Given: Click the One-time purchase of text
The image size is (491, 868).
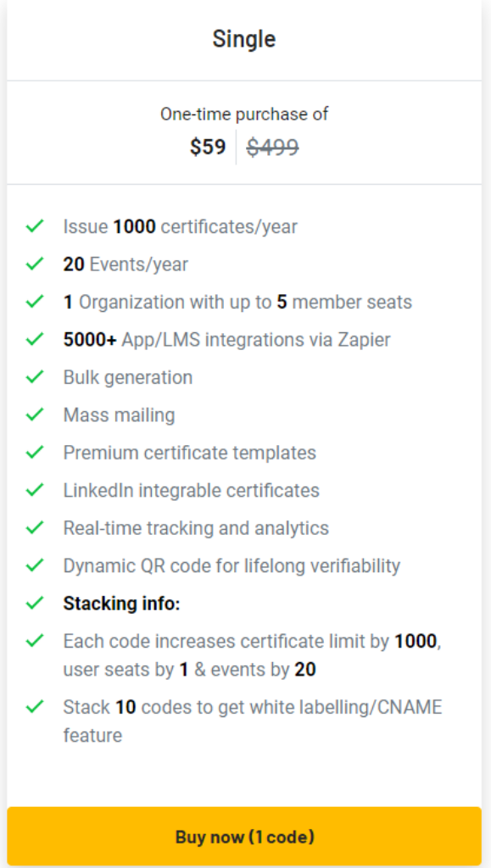Looking at the screenshot, I should [244, 114].
